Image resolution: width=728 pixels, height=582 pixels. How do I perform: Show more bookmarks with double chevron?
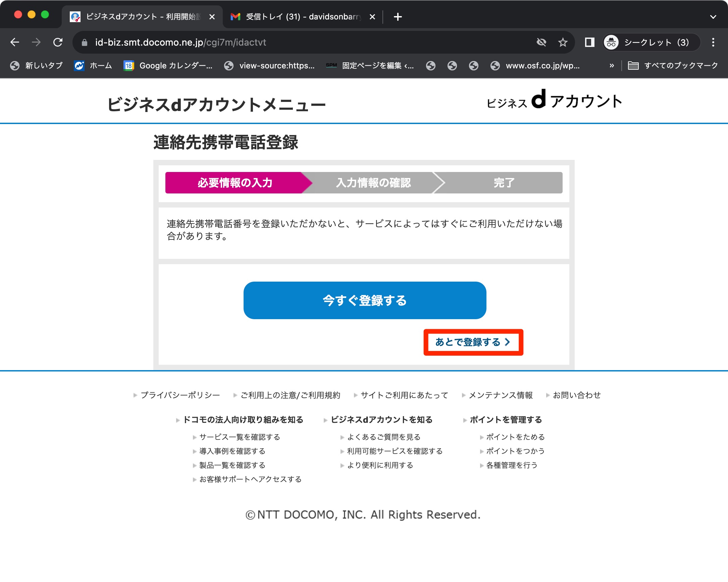(x=612, y=65)
